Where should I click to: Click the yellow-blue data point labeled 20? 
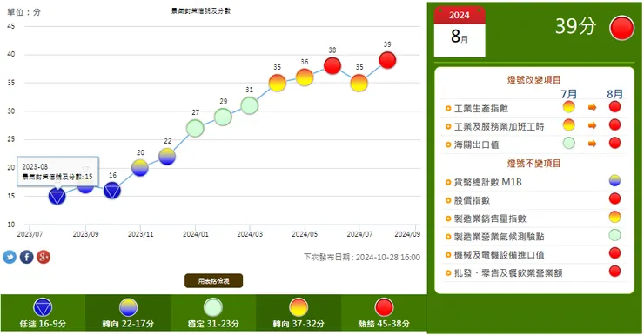pyautogui.click(x=140, y=168)
